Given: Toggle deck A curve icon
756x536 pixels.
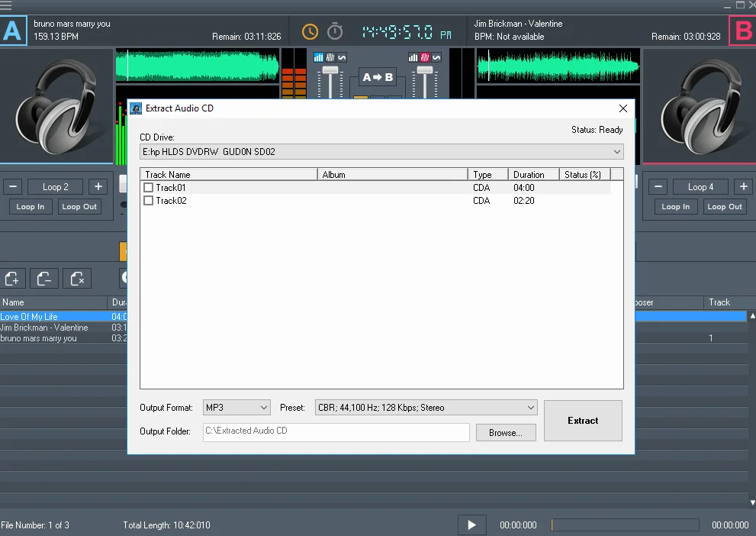Looking at the screenshot, I should point(342,57).
